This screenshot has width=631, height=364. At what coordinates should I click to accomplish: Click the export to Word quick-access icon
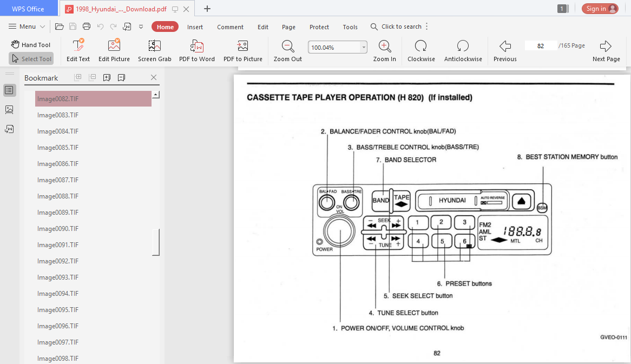coord(127,27)
